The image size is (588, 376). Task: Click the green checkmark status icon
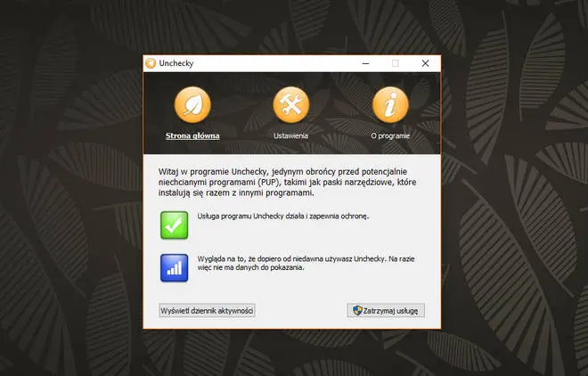point(175,225)
